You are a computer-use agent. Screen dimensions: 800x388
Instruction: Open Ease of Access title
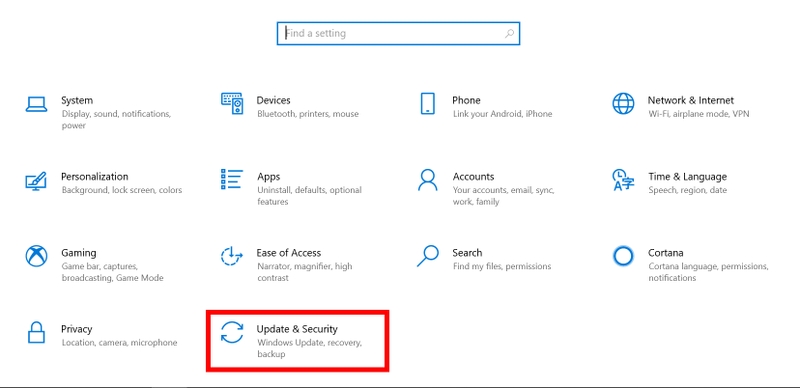(289, 253)
